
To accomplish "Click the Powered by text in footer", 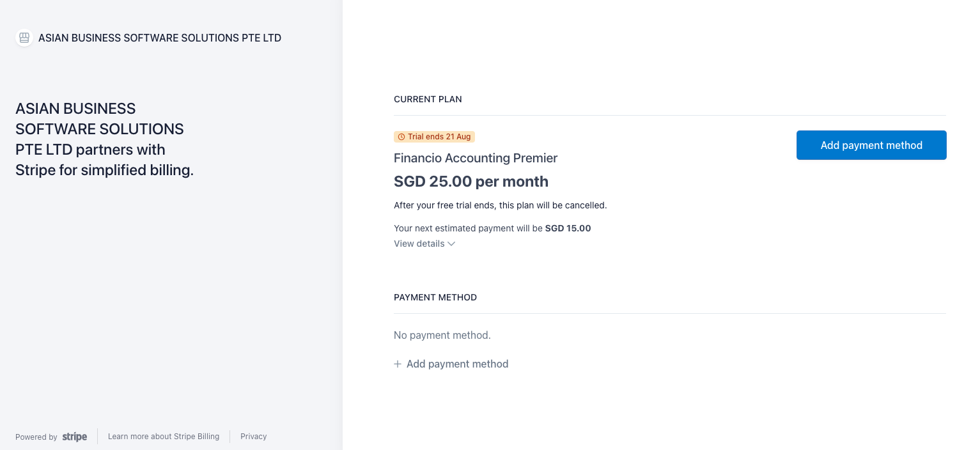I will tap(36, 437).
